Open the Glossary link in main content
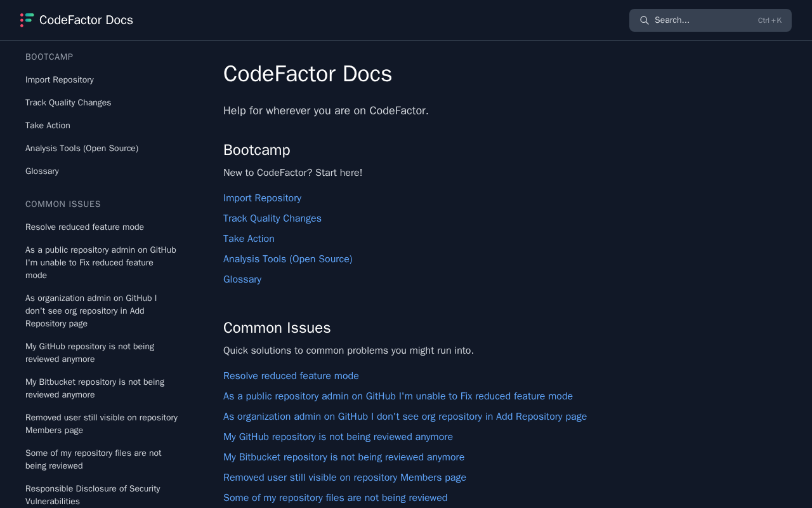 coord(242,279)
